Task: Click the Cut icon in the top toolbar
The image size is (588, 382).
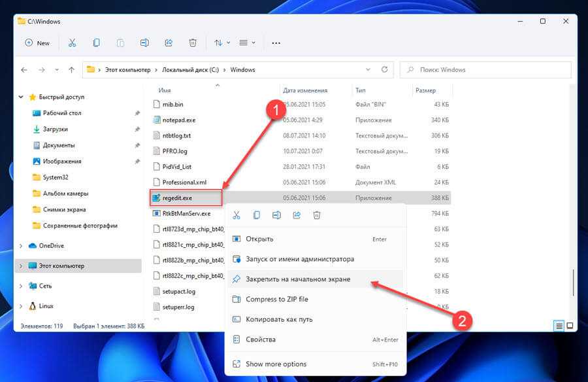Action: tap(72, 43)
